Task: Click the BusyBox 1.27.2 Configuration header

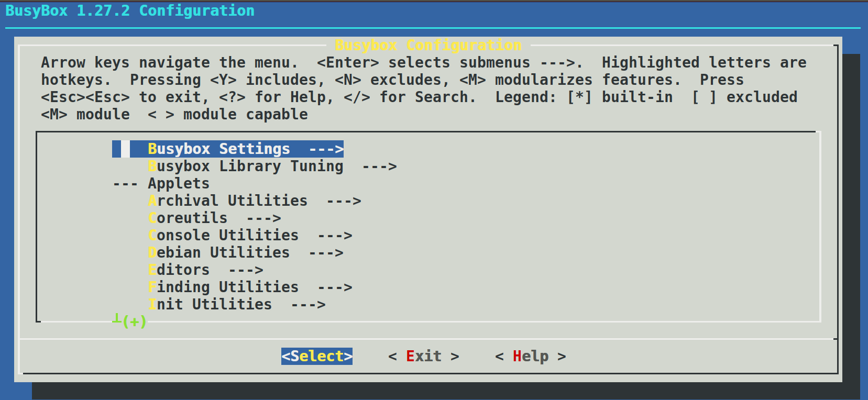Action: coord(130,10)
